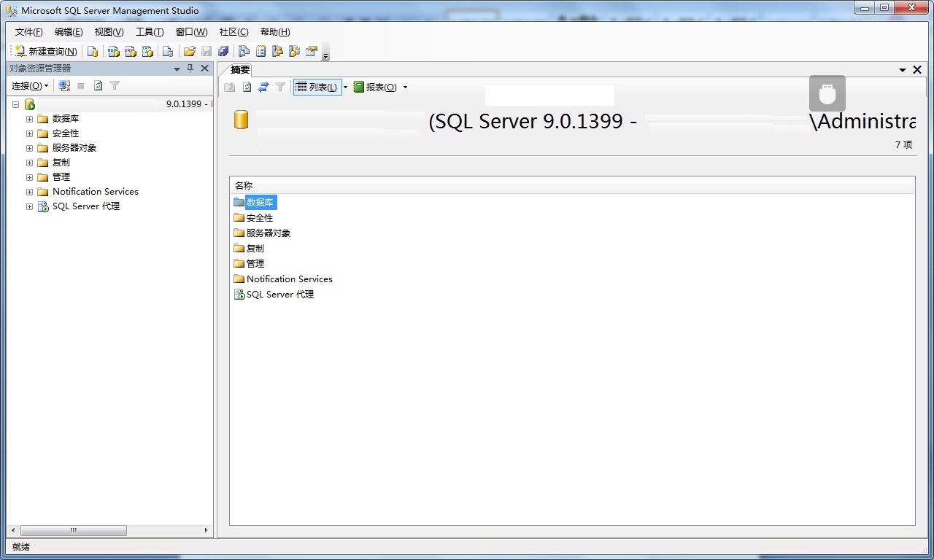
Task: Open the 文件(F) menu
Action: click(29, 32)
